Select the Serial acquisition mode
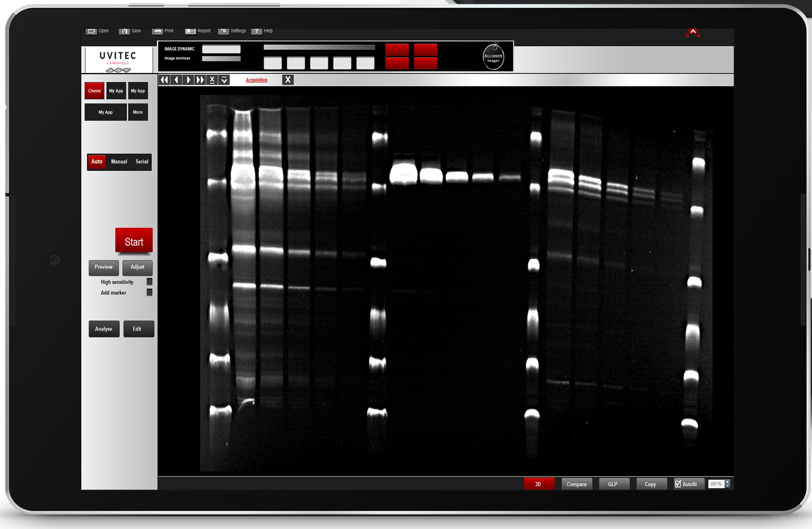This screenshot has width=812, height=529. (141, 162)
